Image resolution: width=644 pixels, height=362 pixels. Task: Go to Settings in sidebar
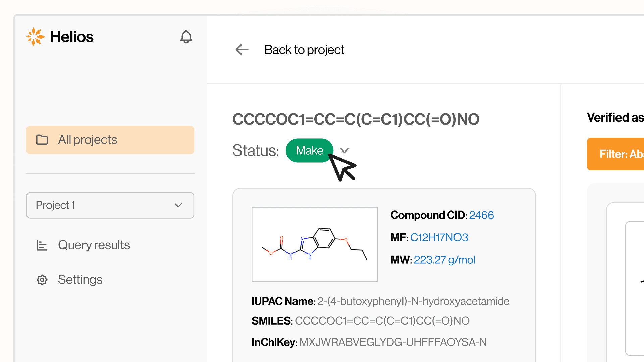coord(80,280)
